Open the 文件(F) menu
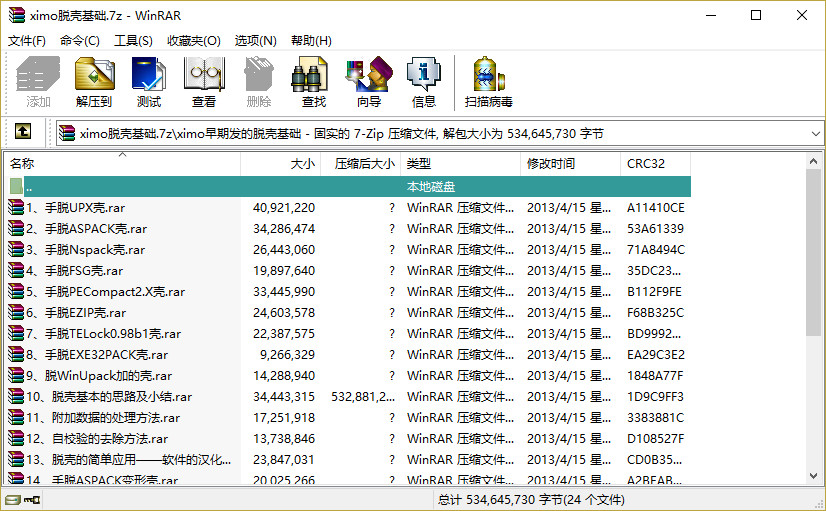Screen dimensions: 826x511 coord(27,41)
